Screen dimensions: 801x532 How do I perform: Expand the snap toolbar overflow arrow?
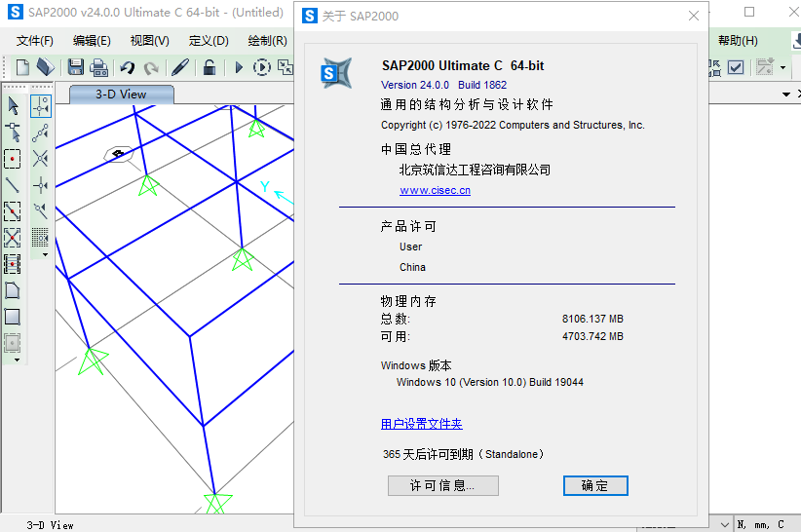[x=45, y=254]
